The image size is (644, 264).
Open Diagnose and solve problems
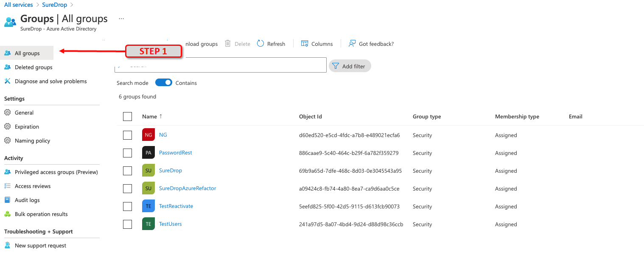coord(50,81)
